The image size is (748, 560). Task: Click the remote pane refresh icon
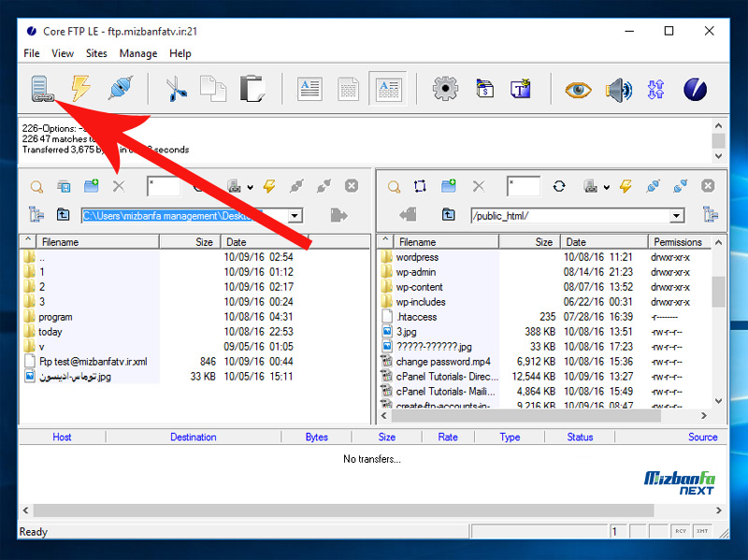pos(559,186)
